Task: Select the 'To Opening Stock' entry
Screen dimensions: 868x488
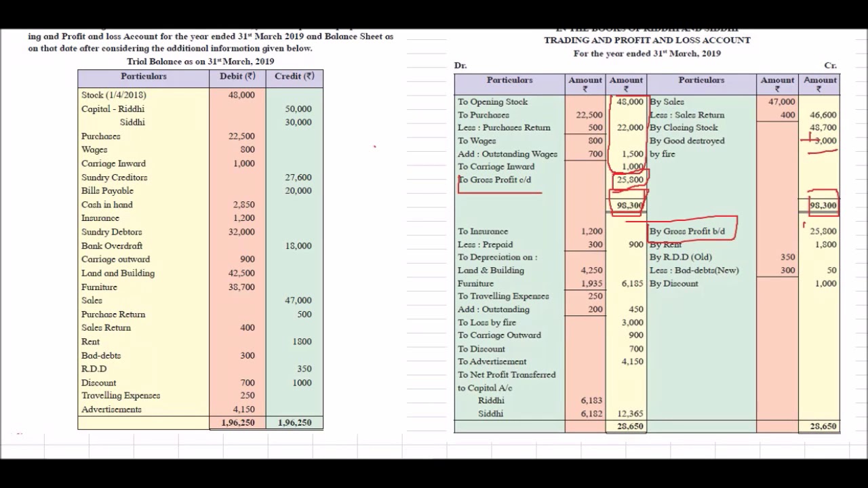Action: pos(492,102)
